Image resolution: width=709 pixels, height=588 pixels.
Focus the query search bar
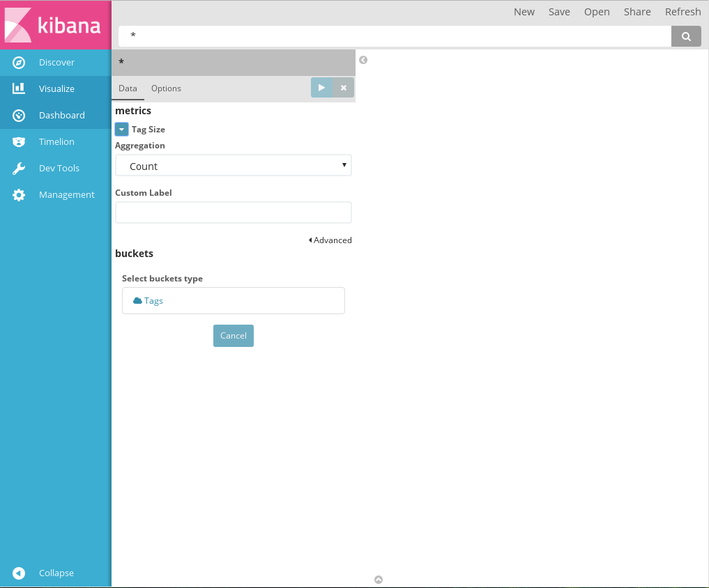click(395, 36)
